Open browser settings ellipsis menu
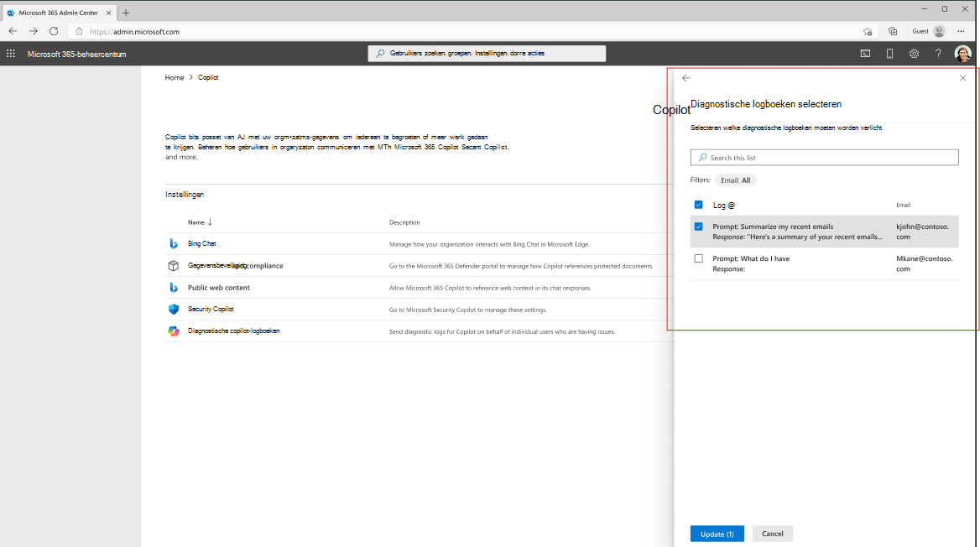Viewport: 980px width, 547px height. pos(961,31)
